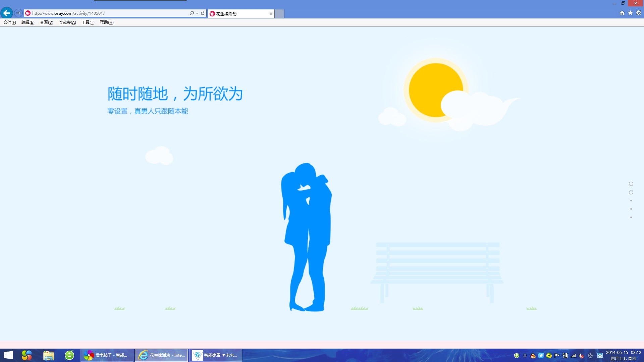This screenshot has width=644, height=362.
Task: Select the first circular navigation dot
Action: 631,184
